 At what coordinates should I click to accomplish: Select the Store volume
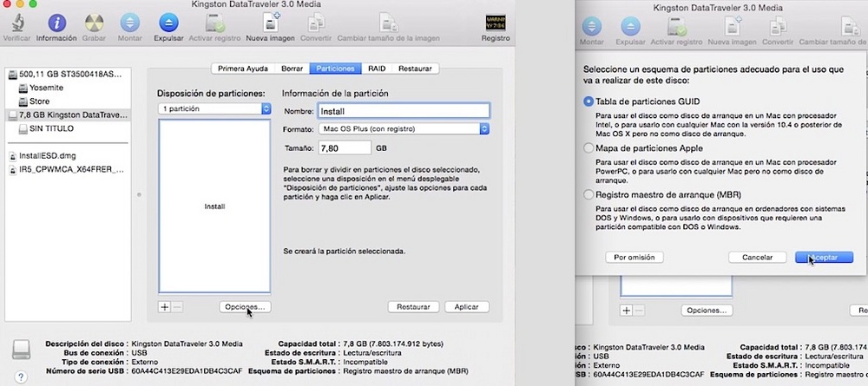point(68,101)
